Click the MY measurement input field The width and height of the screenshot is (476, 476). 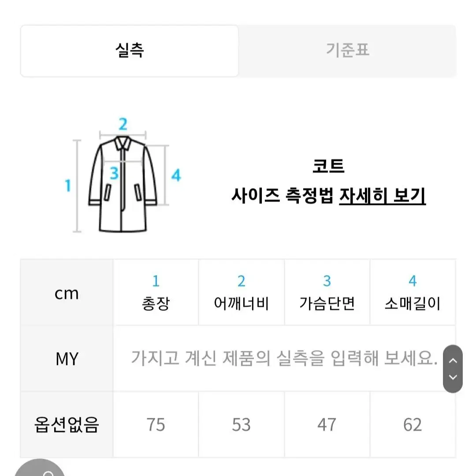284,358
